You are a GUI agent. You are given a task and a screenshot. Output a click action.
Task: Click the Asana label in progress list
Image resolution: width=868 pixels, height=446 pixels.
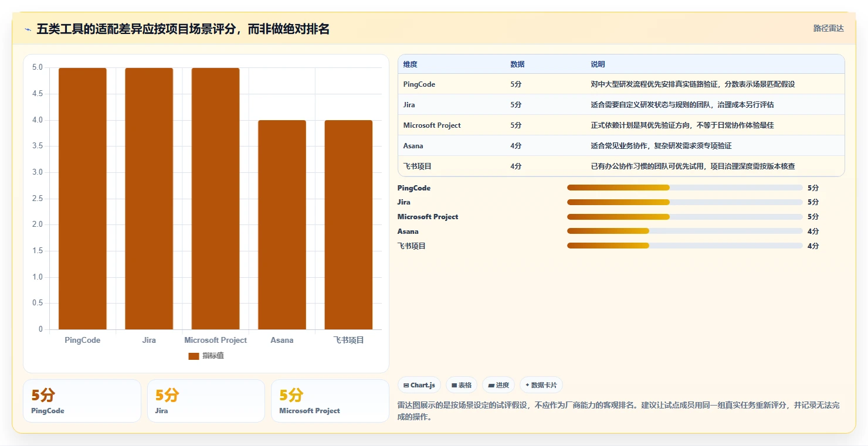[x=408, y=231]
